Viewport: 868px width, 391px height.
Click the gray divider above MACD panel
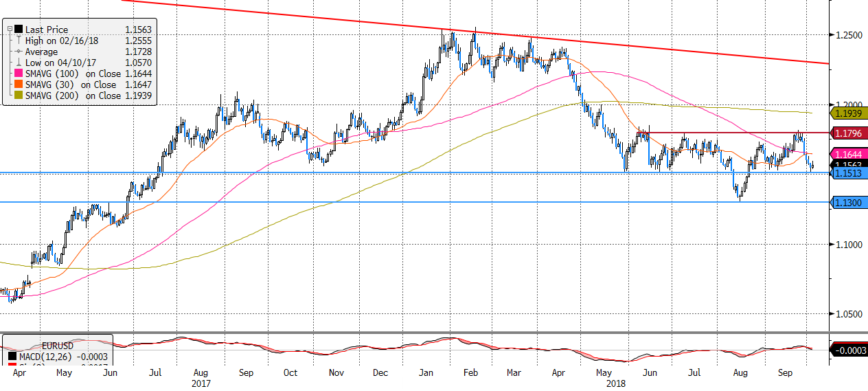point(412,333)
